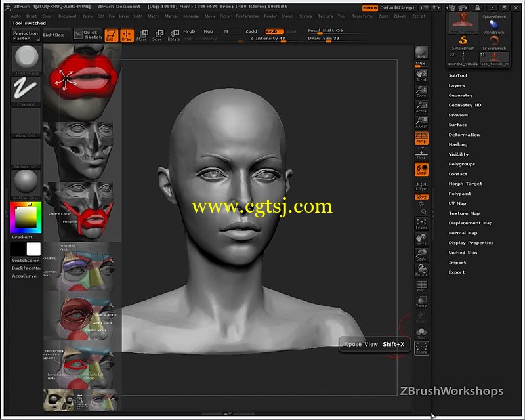The image size is (525, 420).
Task: Click the right-shelf Move view icon
Action: [x=421, y=239]
